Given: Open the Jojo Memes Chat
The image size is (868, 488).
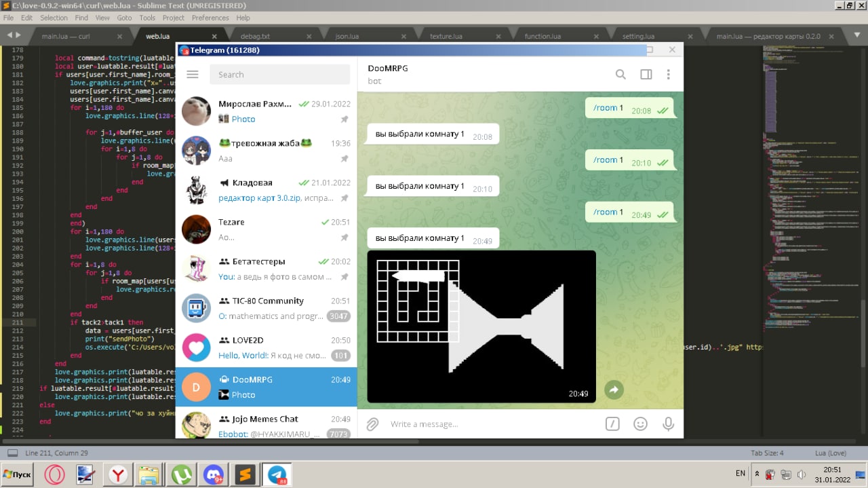Looking at the screenshot, I should pyautogui.click(x=266, y=423).
